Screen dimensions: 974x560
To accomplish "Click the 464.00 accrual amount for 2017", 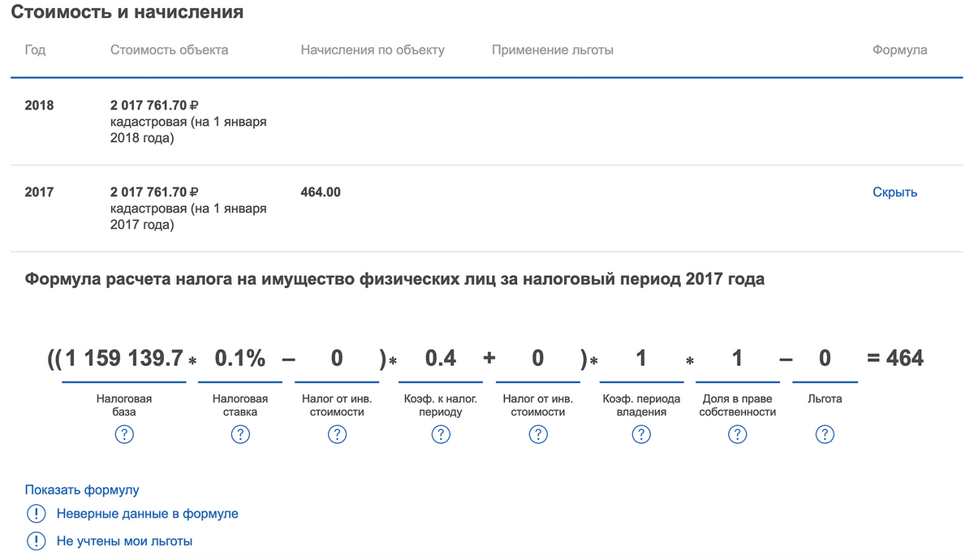I will coord(321,192).
